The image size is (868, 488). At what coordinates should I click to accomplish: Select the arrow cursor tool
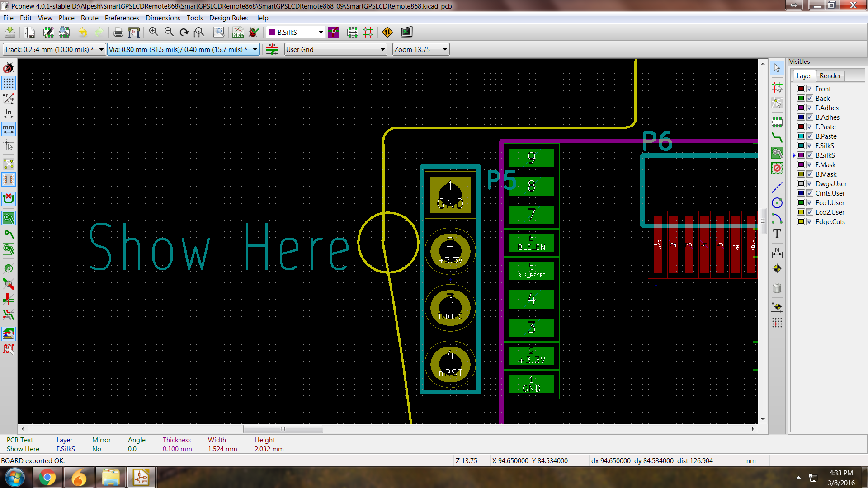pyautogui.click(x=777, y=68)
